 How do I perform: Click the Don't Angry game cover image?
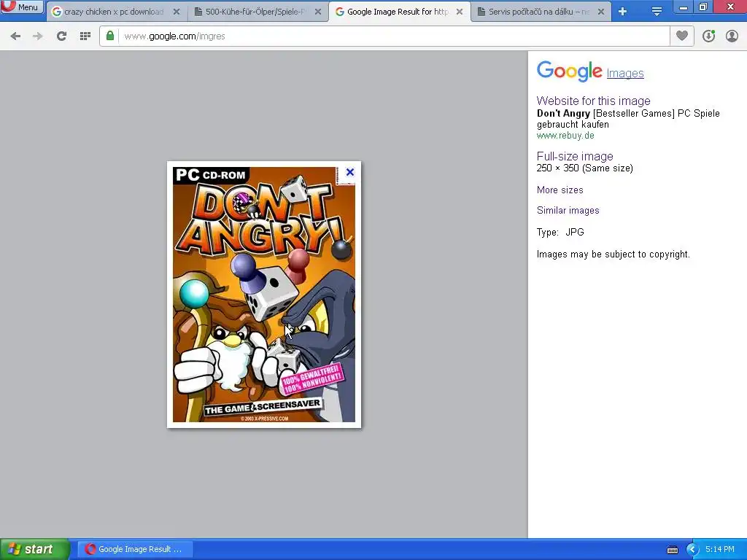point(264,295)
